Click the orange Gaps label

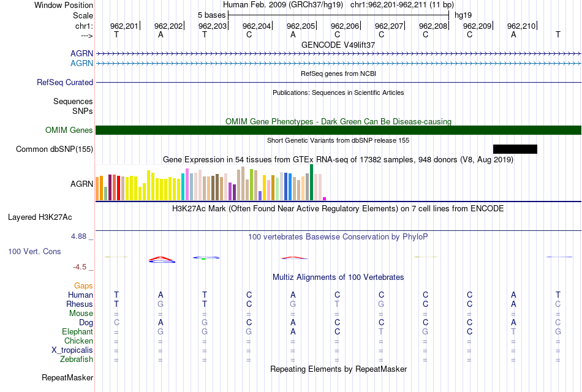click(x=83, y=285)
